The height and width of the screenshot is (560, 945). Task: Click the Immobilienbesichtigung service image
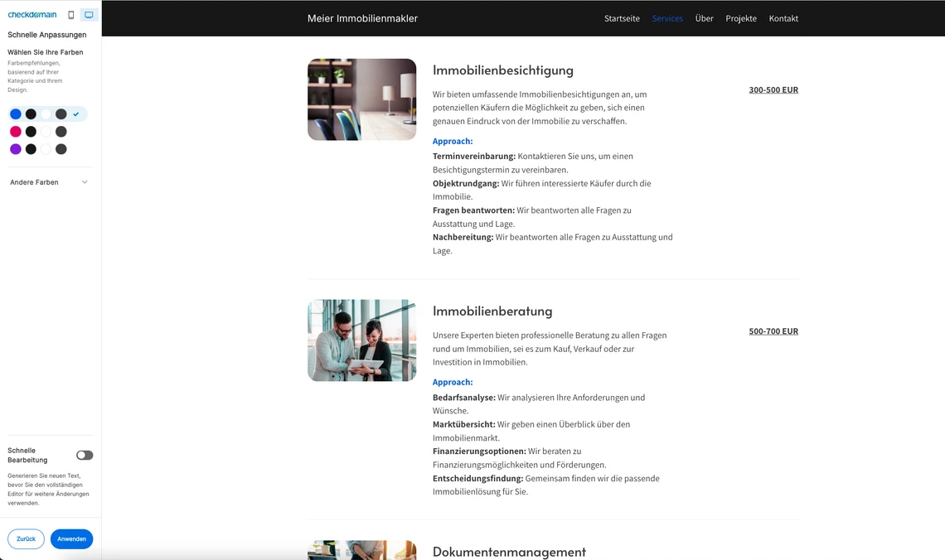(361, 99)
